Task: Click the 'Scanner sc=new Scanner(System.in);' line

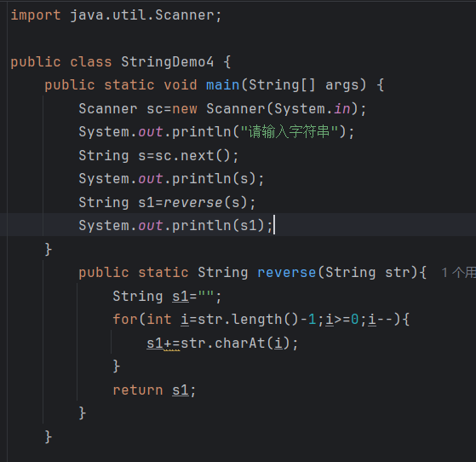Action: pos(223,109)
